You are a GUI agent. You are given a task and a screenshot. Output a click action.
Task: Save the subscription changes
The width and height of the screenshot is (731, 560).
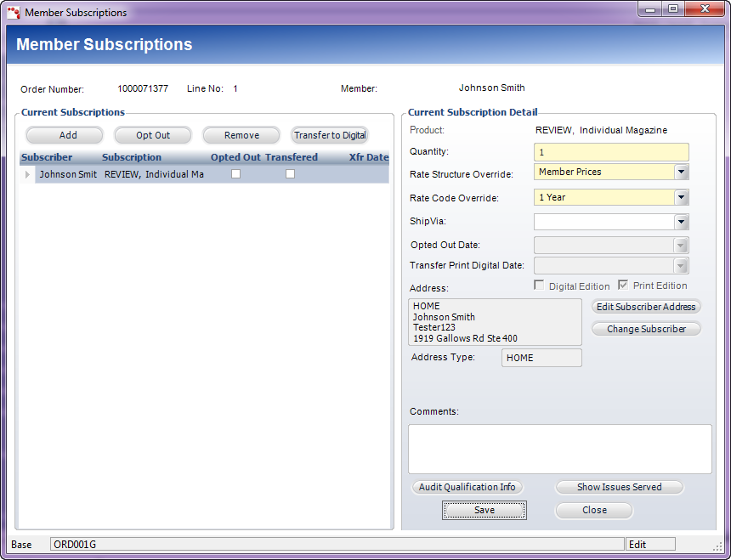[484, 510]
